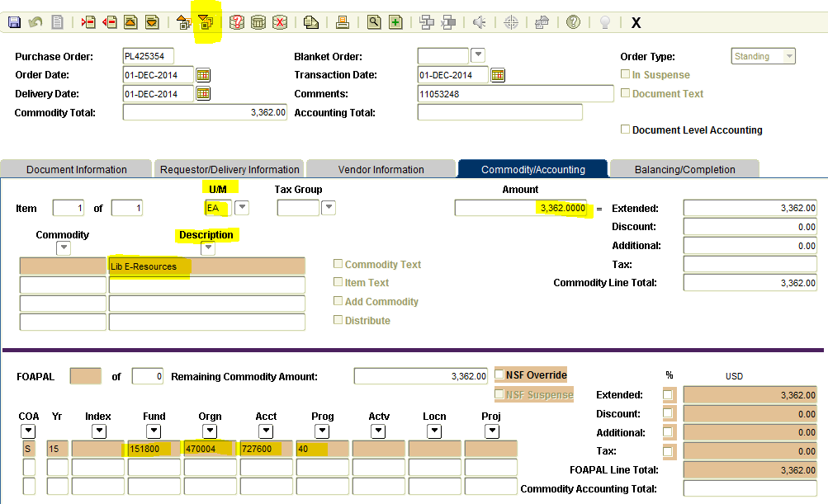Check the Distribute checkbox
The image size is (828, 504).
338,320
